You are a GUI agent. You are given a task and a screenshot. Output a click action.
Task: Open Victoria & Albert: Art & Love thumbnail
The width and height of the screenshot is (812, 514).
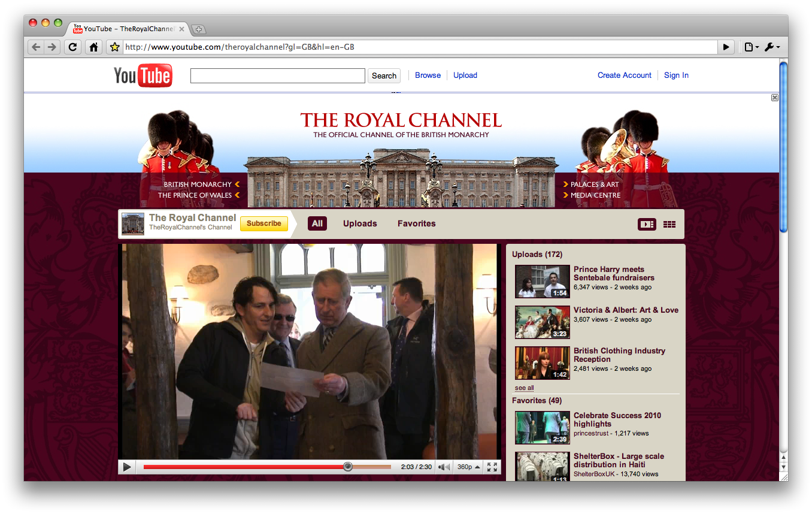543,322
